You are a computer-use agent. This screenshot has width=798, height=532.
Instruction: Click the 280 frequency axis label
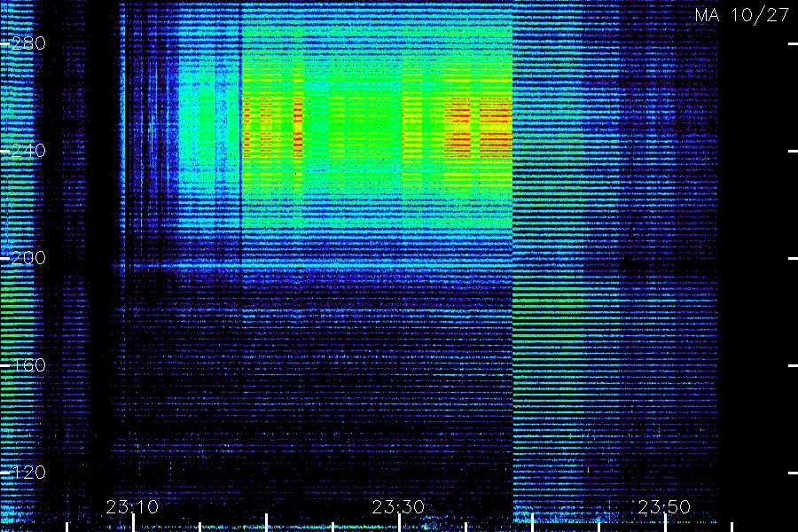tap(28, 43)
